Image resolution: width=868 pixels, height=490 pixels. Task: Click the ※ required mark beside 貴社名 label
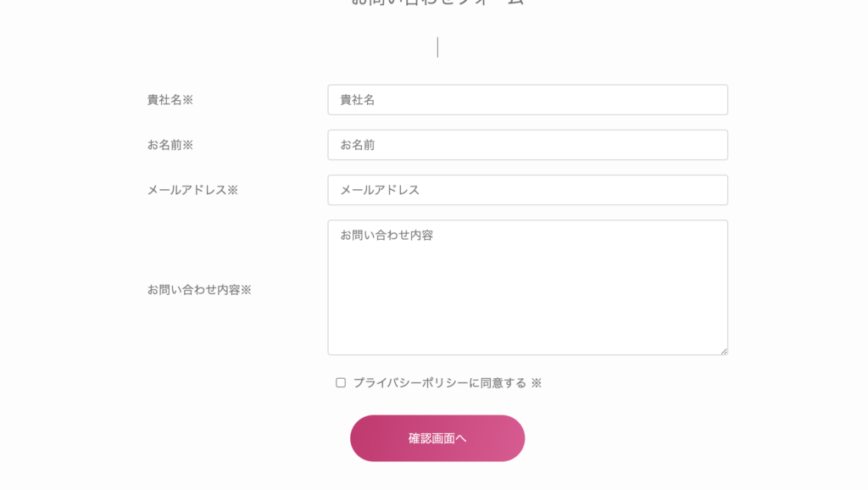[188, 100]
